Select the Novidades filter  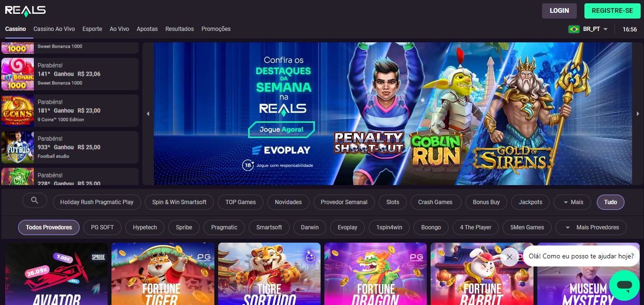tap(288, 202)
